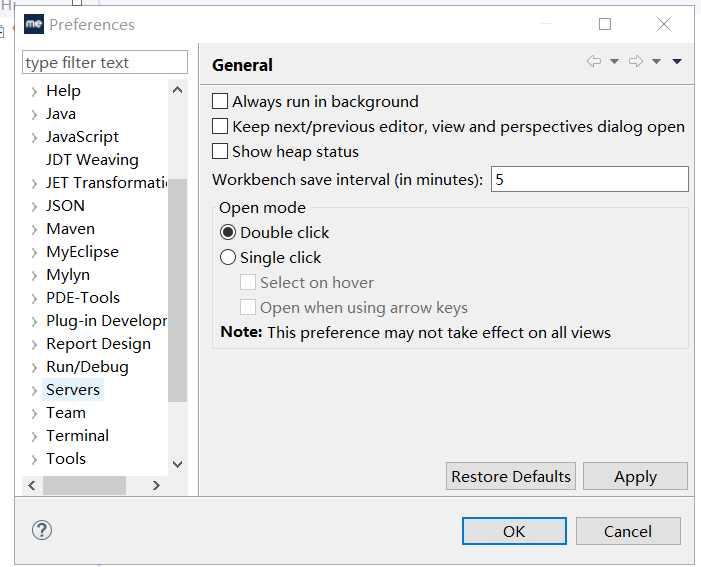Select Servers in the preferences tree

click(73, 390)
